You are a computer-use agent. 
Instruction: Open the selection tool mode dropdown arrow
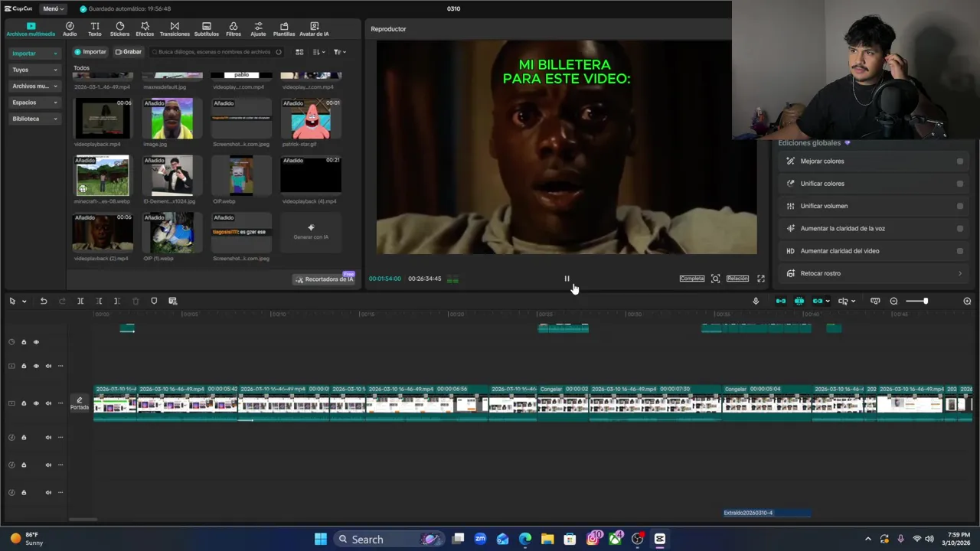point(24,302)
